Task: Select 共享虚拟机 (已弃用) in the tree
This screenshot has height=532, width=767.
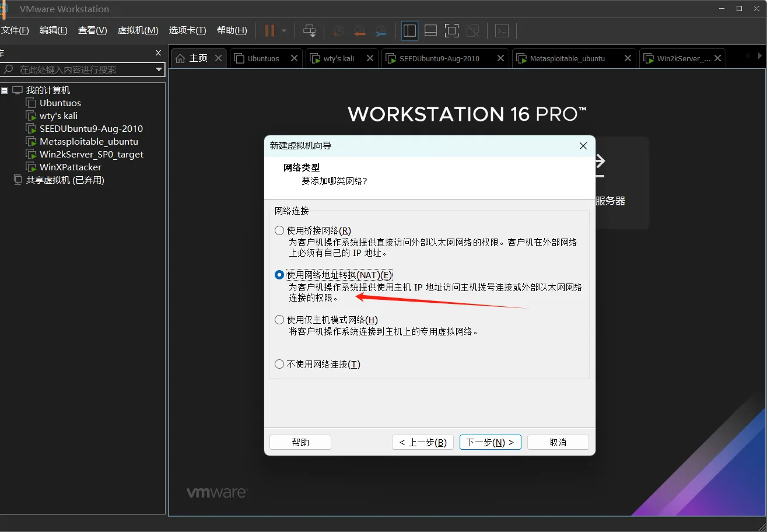Action: [65, 180]
